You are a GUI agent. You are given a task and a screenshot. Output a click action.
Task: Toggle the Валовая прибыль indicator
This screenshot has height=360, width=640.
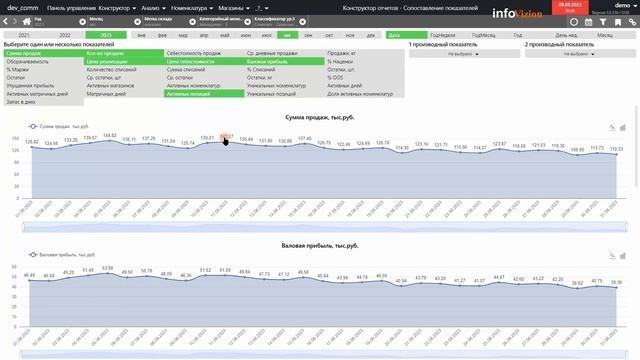(284, 62)
